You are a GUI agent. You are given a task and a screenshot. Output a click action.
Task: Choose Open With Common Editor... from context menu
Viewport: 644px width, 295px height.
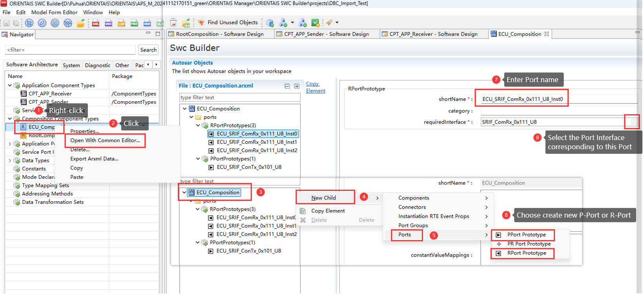[105, 140]
